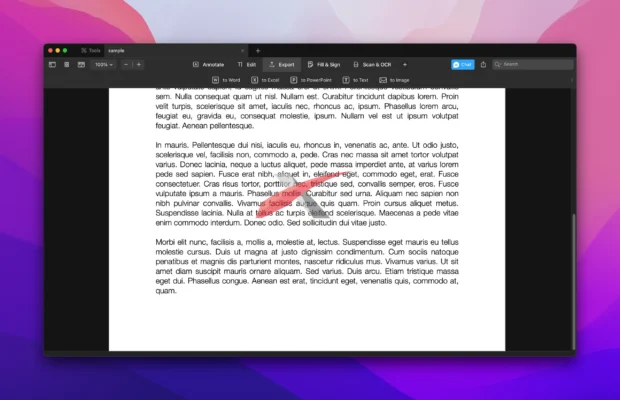
Task: Focus the Search field
Action: click(533, 64)
